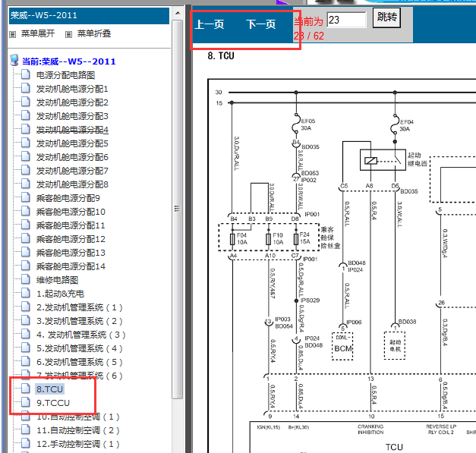Viewport: 476px width, 453px height.
Task: Select 5.发动机管理系统 (4)
Action: click(x=80, y=348)
